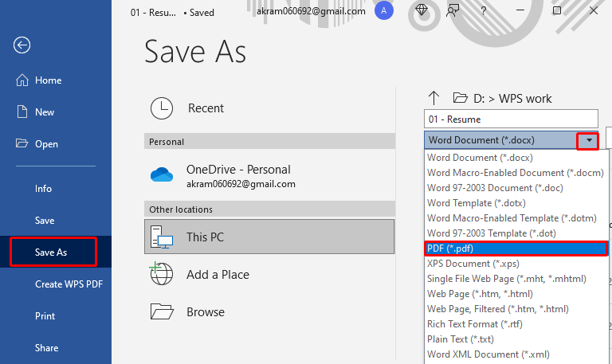
Task: Click the up one level arrow
Action: pos(433,98)
